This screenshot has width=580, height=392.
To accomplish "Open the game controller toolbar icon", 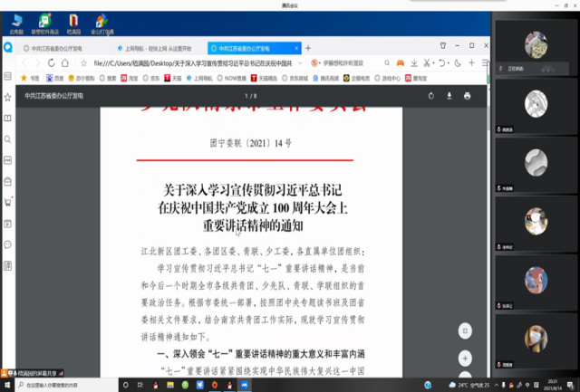I will pyautogui.click(x=401, y=63).
